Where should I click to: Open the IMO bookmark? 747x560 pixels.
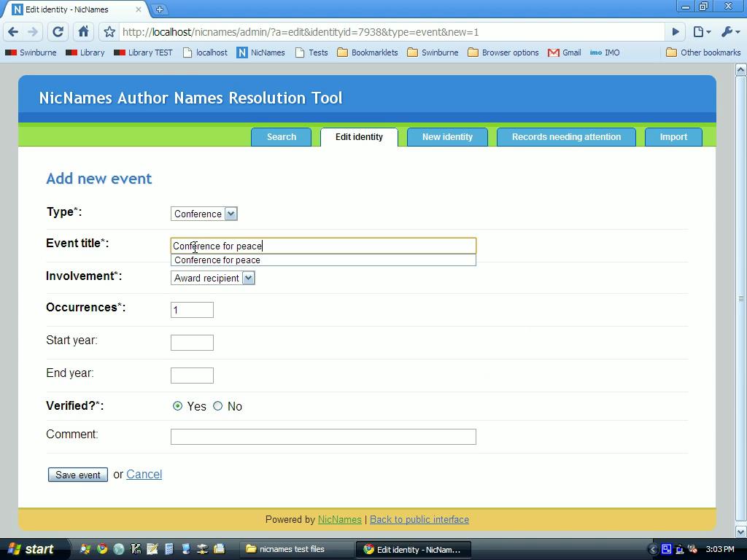[605, 52]
